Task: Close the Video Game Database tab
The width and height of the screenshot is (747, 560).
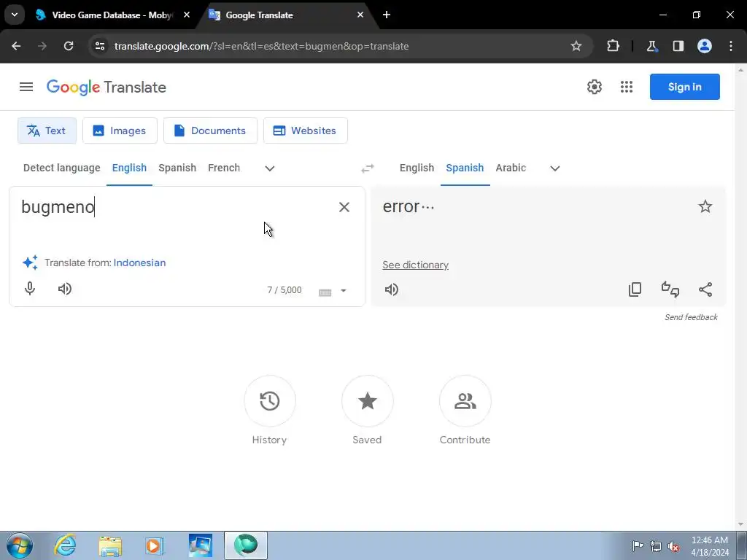Action: click(187, 15)
